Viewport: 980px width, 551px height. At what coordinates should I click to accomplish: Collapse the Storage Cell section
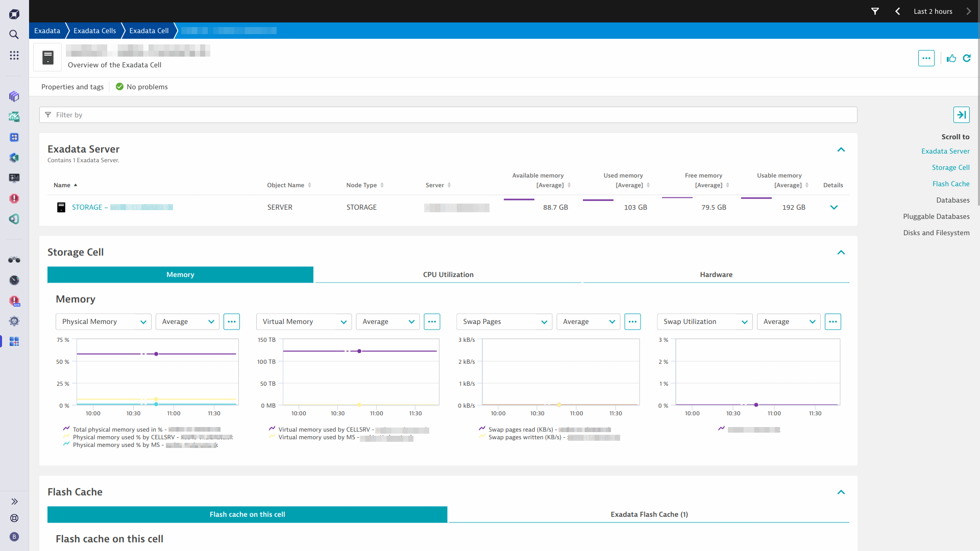tap(841, 252)
